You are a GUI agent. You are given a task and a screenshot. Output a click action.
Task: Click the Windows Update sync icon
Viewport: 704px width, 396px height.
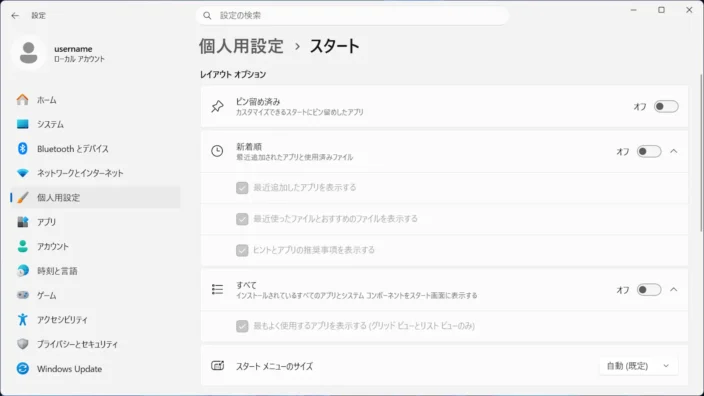pyautogui.click(x=22, y=369)
